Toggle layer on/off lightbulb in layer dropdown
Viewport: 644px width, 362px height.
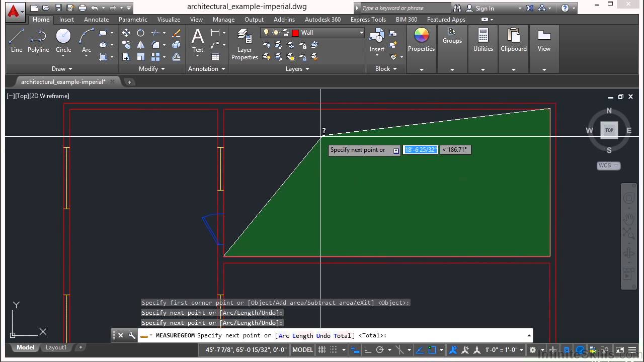266,33
